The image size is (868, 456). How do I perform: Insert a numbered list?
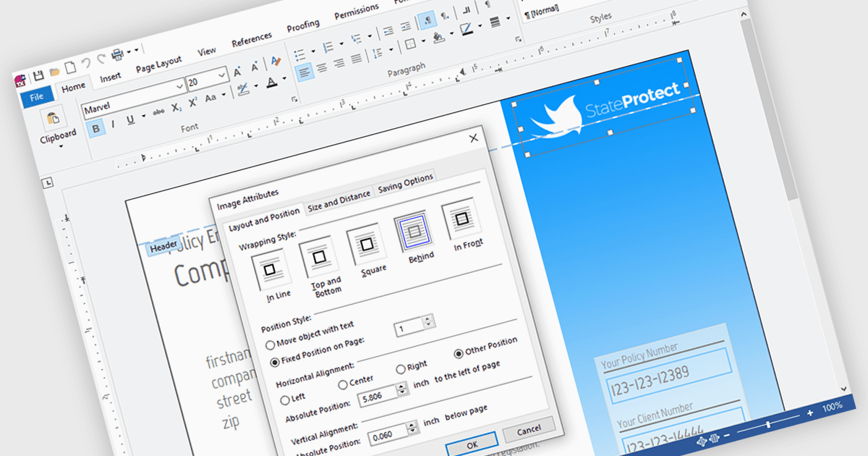328,46
